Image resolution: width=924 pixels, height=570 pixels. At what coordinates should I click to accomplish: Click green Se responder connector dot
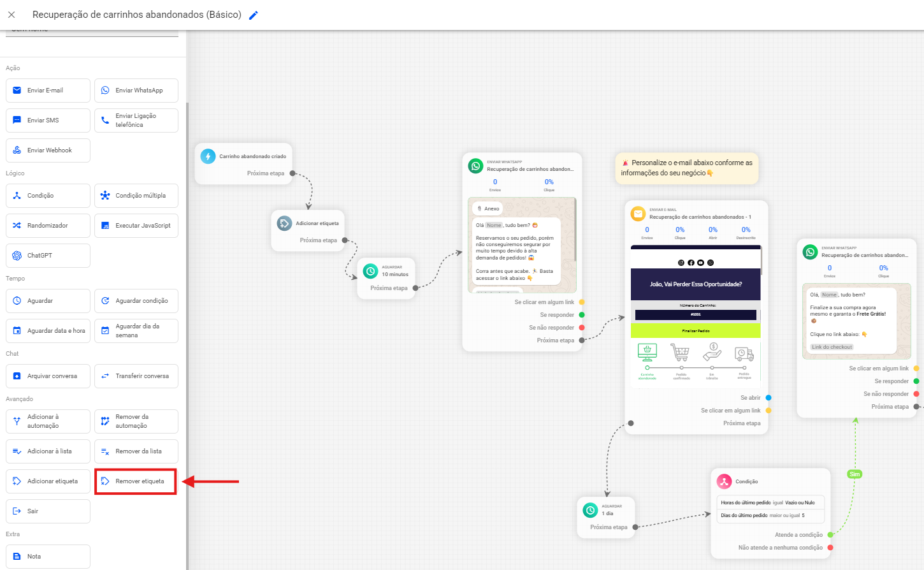pos(582,315)
